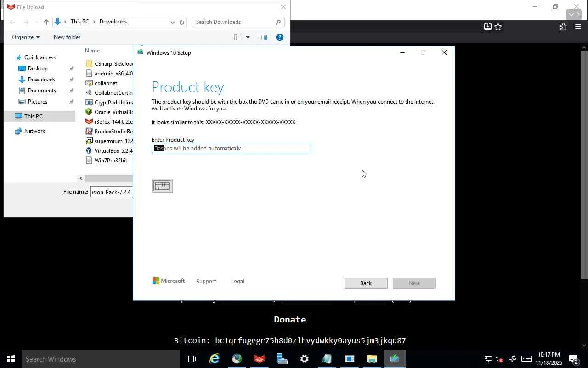Screen dimensions: 588x368
Task: Click the Search Downloads box
Action: coord(238,22)
